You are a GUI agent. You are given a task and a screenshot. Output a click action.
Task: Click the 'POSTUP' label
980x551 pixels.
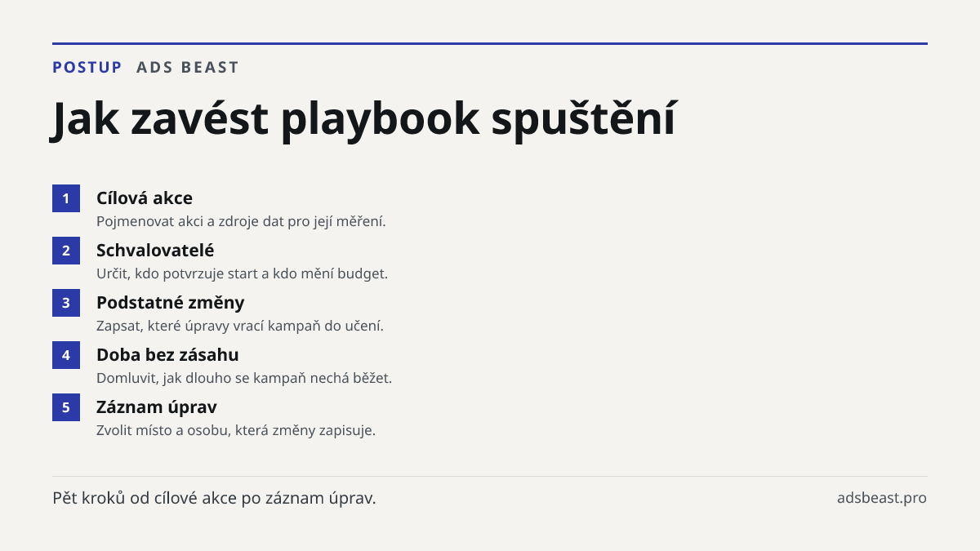87,68
